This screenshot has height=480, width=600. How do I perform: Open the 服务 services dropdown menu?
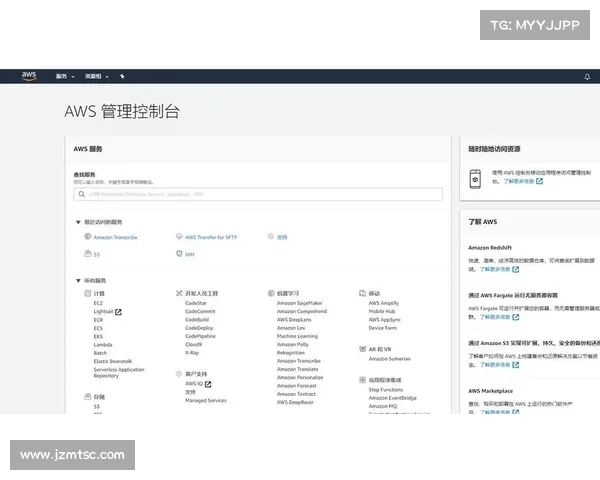65,77
